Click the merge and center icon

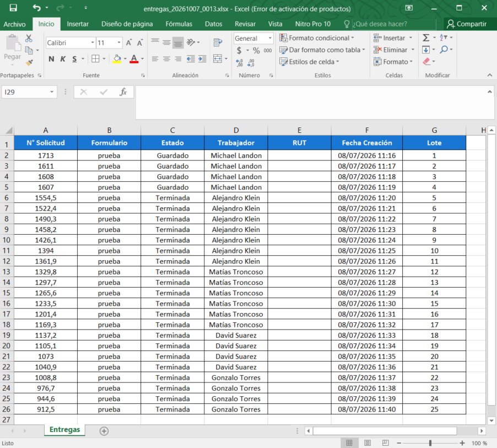click(x=218, y=58)
